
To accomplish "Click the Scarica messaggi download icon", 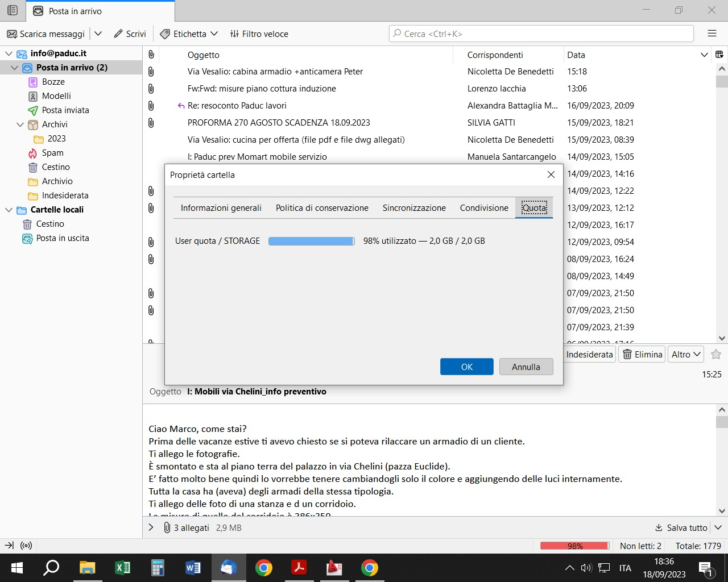I will tap(12, 34).
